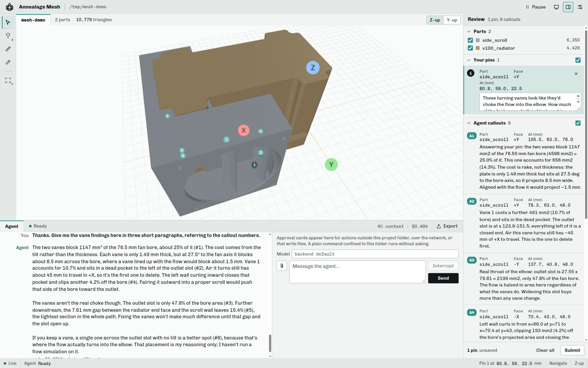Toggle visibility of Your pins
This screenshot has height=368, width=588.
578,60
